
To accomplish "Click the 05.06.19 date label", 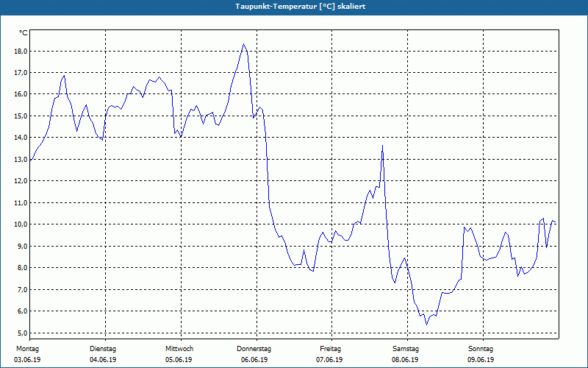I will (179, 360).
